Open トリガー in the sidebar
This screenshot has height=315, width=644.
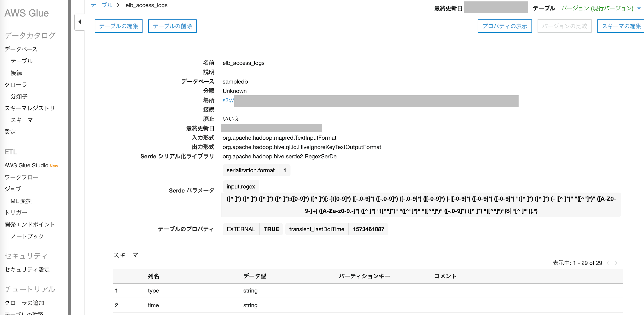16,212
